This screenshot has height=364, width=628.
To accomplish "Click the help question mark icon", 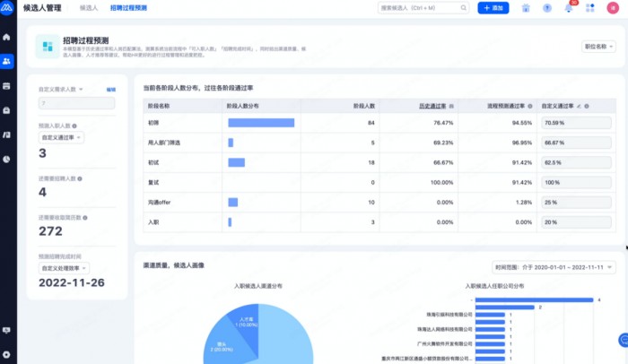I will point(546,8).
